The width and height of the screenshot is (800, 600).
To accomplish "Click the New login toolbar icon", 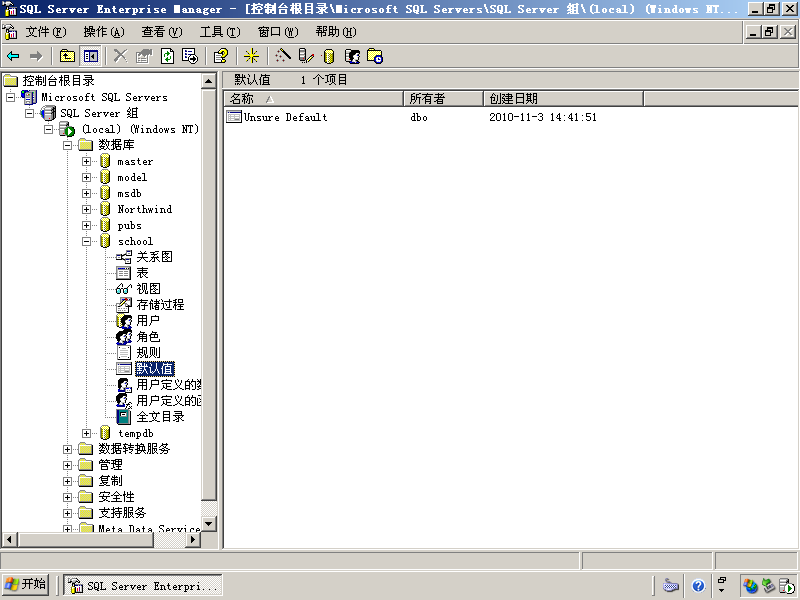I will pyautogui.click(x=352, y=56).
